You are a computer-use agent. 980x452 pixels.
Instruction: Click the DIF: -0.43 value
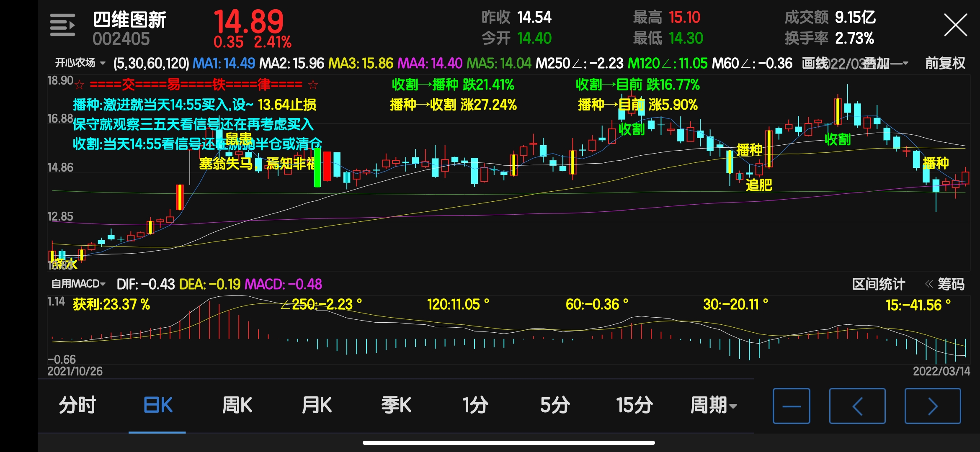[145, 284]
